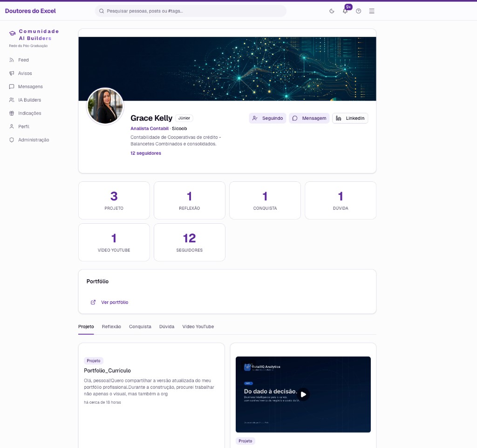Open notifications bell with 9+ badge
The image size is (477, 448).
pyautogui.click(x=345, y=11)
